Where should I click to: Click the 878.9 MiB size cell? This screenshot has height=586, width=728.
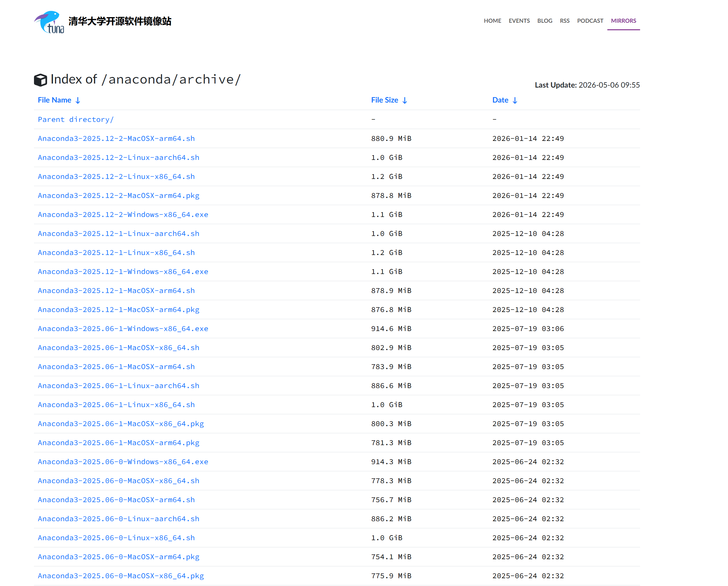point(391,291)
